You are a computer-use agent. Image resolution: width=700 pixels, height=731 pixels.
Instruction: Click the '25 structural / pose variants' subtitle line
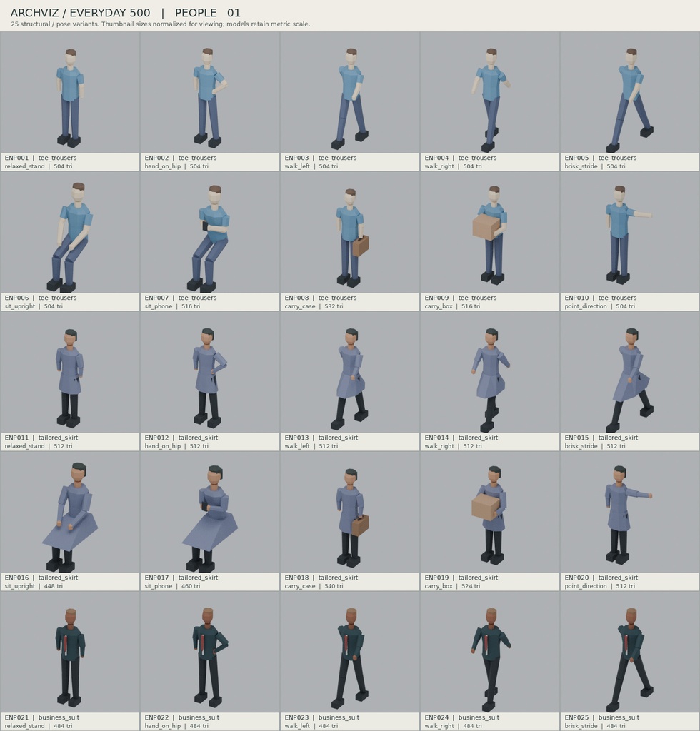[x=161, y=24]
